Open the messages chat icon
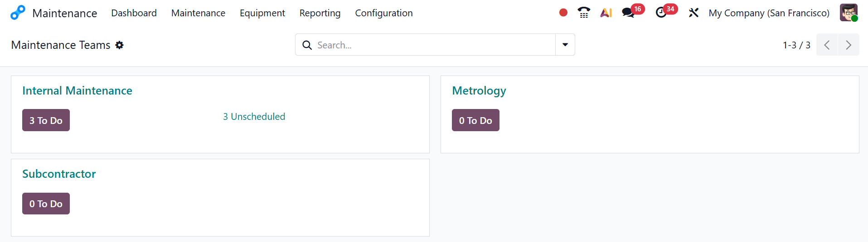 click(x=628, y=13)
